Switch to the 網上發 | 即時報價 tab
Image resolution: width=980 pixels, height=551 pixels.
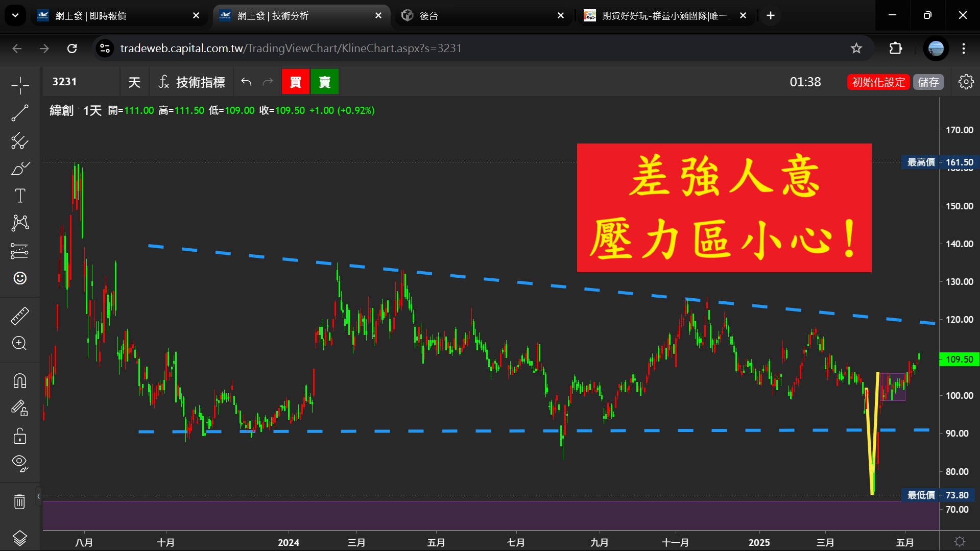118,16
